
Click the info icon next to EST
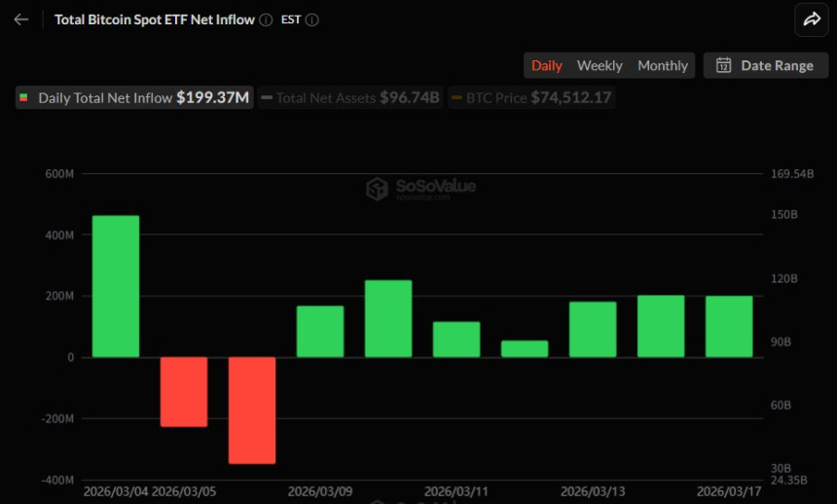point(311,19)
